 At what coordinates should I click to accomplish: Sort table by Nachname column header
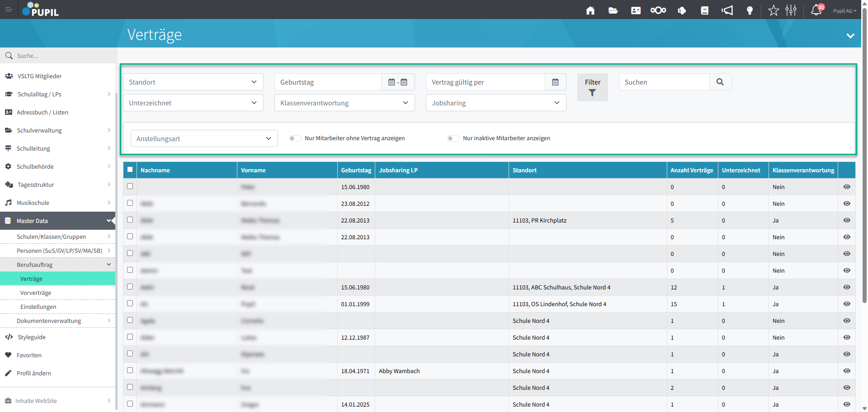pyautogui.click(x=155, y=170)
